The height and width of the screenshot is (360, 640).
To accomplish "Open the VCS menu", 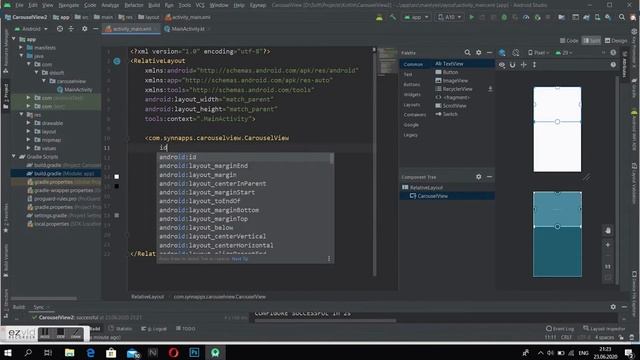I will [200, 5].
